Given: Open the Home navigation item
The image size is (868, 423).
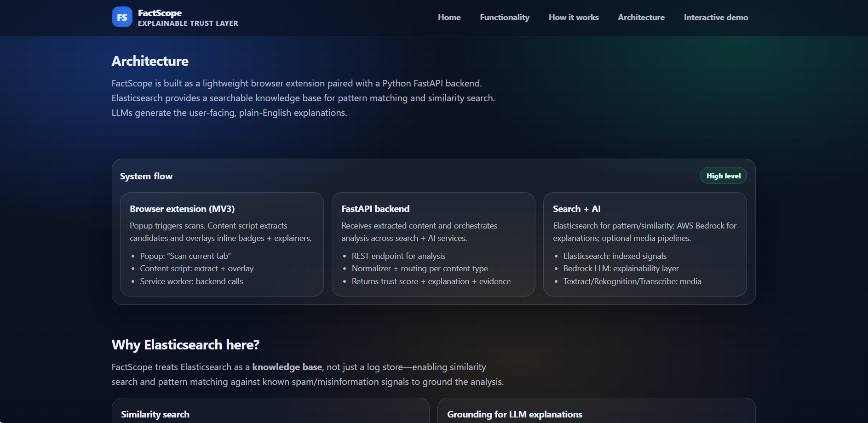Looking at the screenshot, I should [x=449, y=17].
